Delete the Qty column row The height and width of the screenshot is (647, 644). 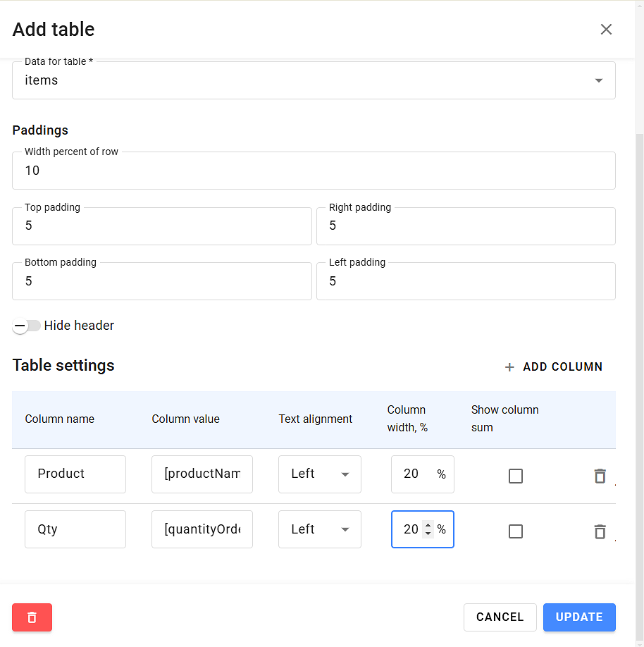point(600,531)
